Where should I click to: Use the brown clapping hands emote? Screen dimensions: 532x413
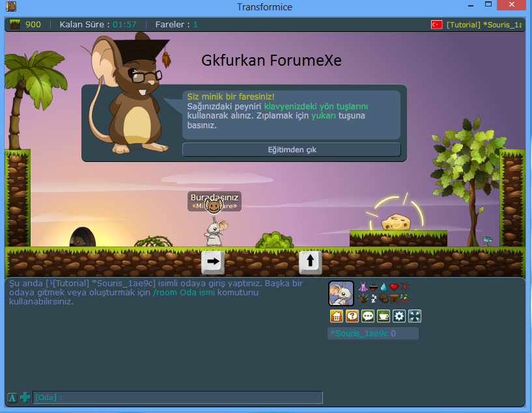[363, 299]
